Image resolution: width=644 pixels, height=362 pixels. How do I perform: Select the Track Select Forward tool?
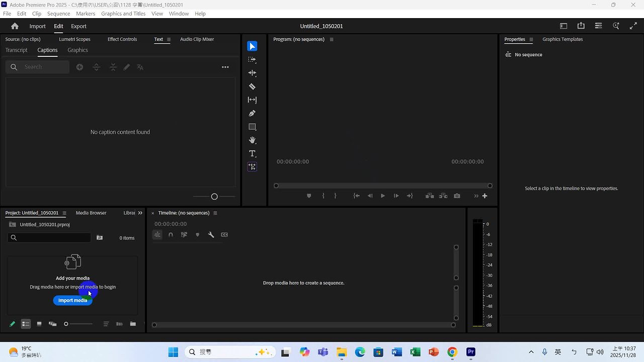pyautogui.click(x=252, y=59)
